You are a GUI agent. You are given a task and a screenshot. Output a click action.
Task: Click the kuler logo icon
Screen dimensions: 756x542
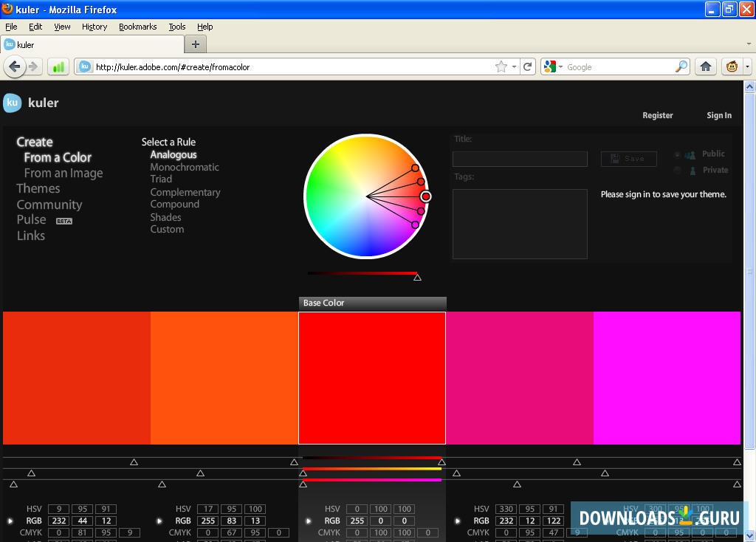click(12, 103)
